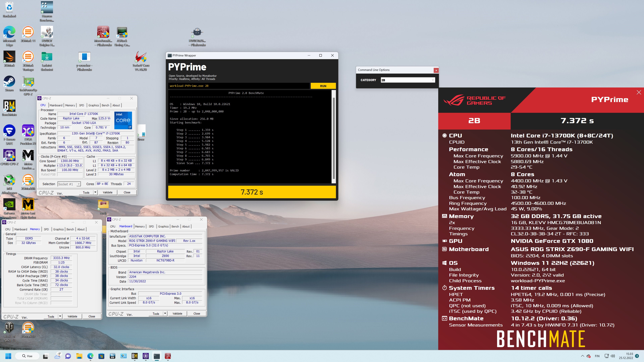Click the taskbar search box (Hae)
Viewport: 644px width, 362px height.
point(27,356)
